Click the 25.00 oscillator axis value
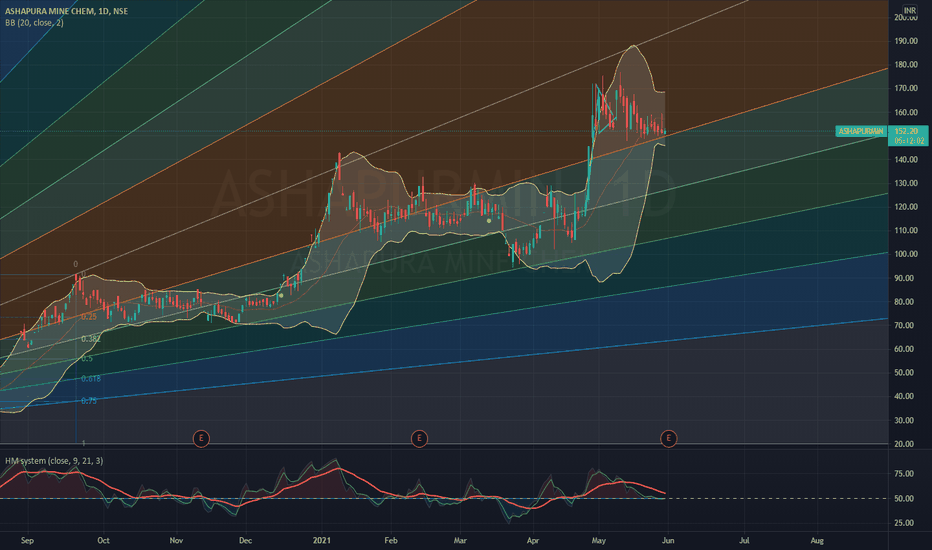The width and height of the screenshot is (932, 550). click(904, 523)
